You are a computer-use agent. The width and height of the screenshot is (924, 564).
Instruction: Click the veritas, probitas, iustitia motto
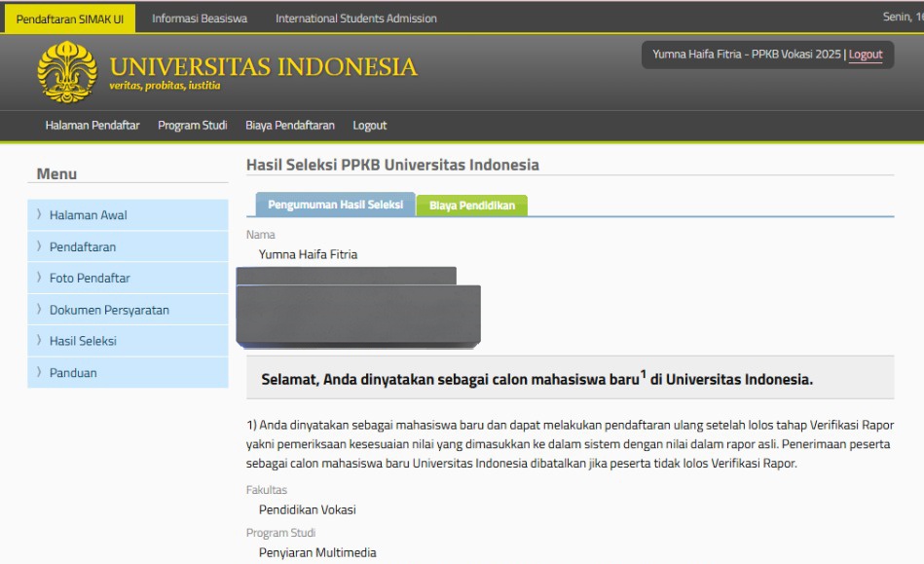[x=165, y=86]
